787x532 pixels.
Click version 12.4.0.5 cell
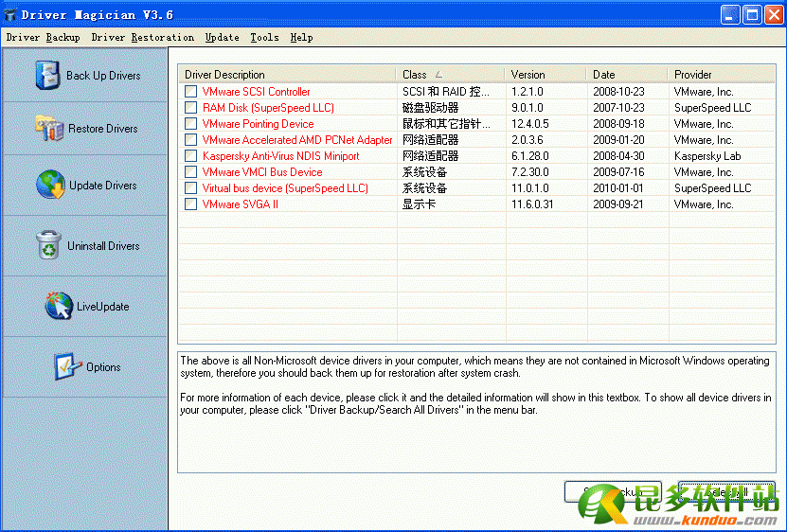pyautogui.click(x=530, y=123)
